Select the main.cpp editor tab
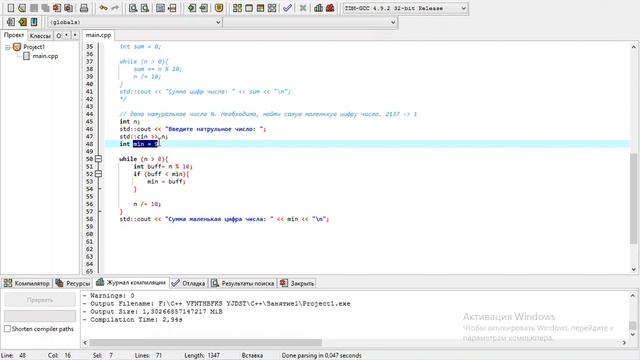This screenshot has height=360, width=640. [x=98, y=35]
